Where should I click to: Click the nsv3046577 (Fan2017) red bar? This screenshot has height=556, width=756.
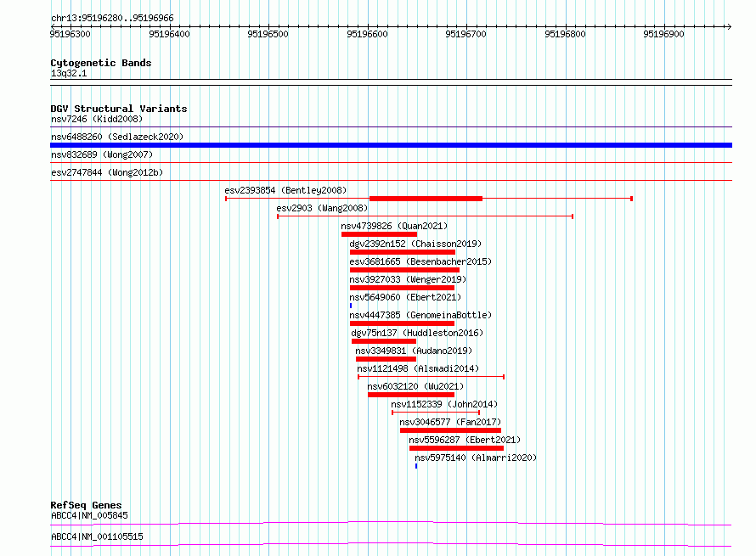coord(450,430)
